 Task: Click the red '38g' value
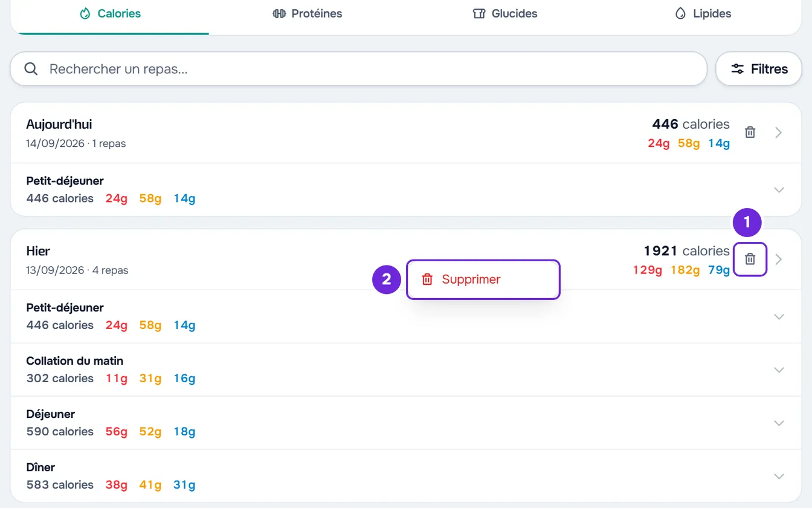117,485
